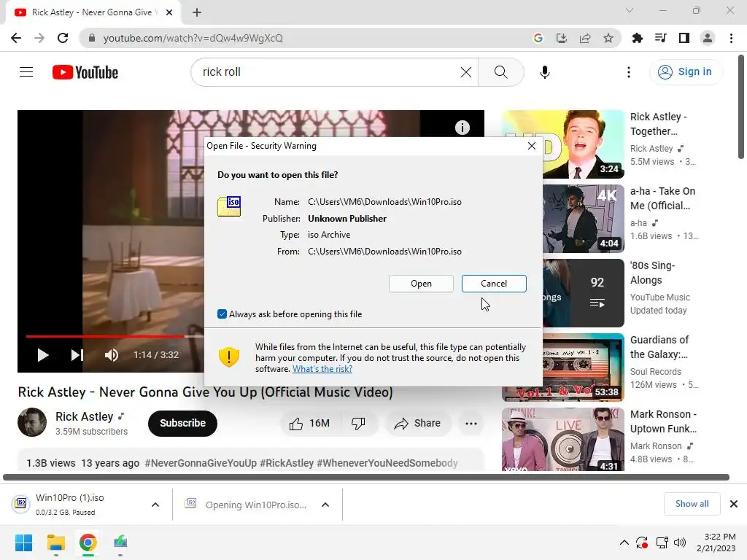Open more actions ellipsis under the video
The image size is (747, 560).
tap(471, 424)
